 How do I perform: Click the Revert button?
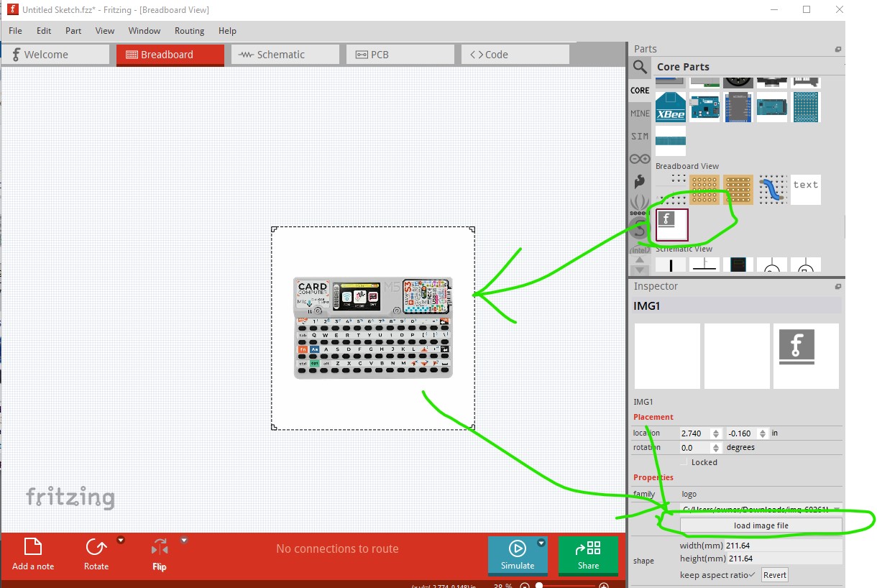[x=774, y=575]
